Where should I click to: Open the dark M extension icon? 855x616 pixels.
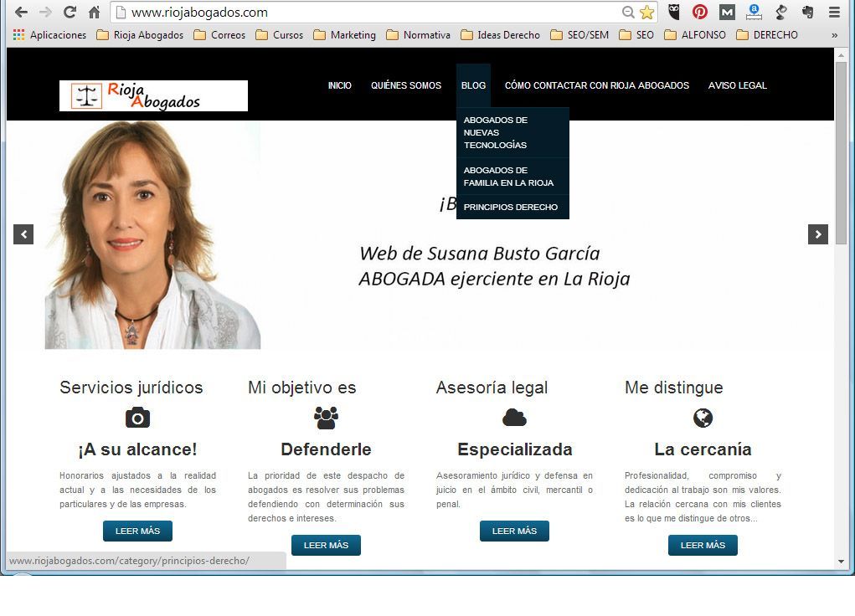point(727,12)
